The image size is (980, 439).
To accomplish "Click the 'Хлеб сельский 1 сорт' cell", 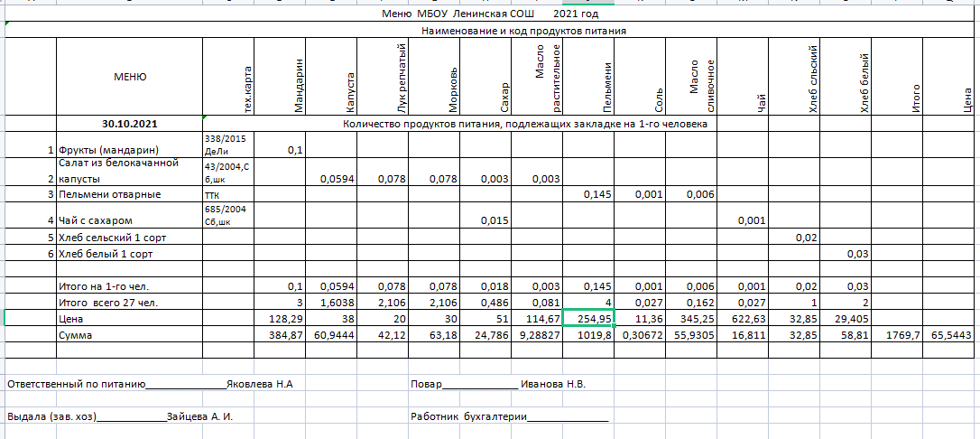I will tap(112, 237).
